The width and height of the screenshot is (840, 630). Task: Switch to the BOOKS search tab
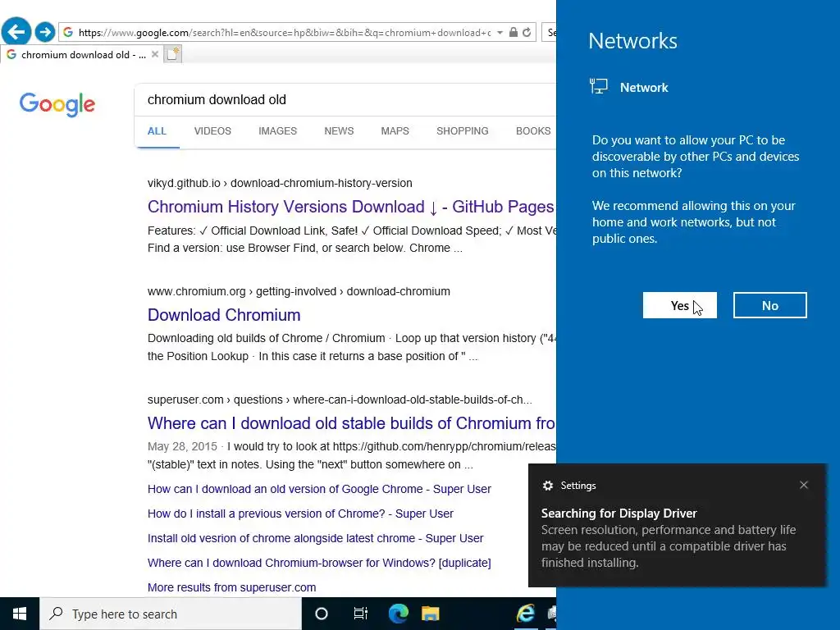coord(533,131)
